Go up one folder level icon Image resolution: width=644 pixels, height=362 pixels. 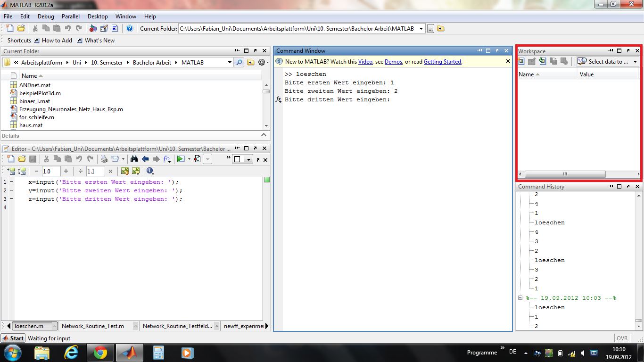[441, 29]
